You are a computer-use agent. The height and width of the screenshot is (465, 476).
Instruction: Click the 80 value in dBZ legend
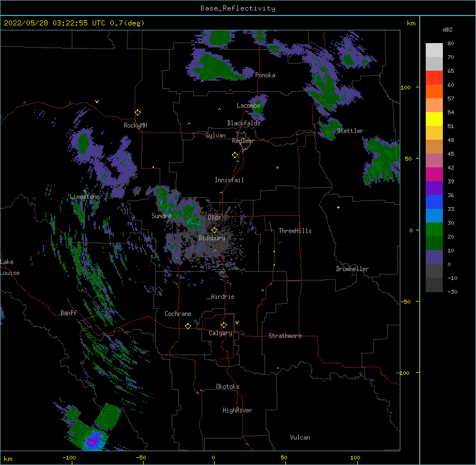[451, 44]
